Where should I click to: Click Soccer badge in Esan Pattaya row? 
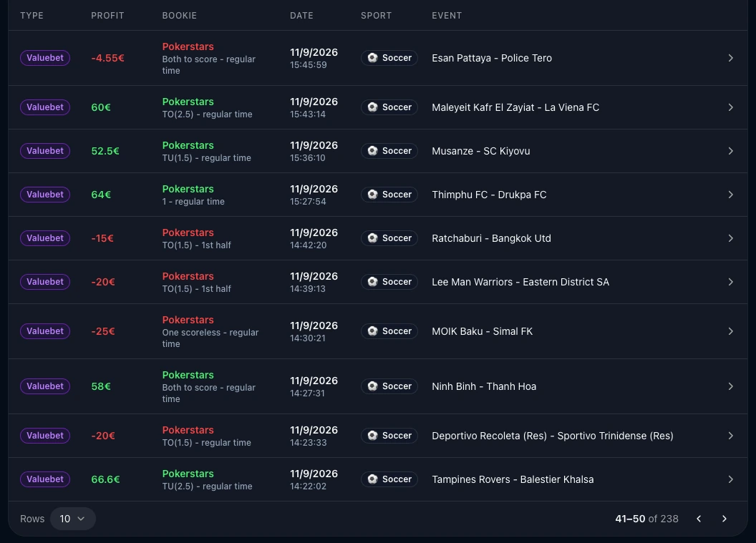click(389, 58)
